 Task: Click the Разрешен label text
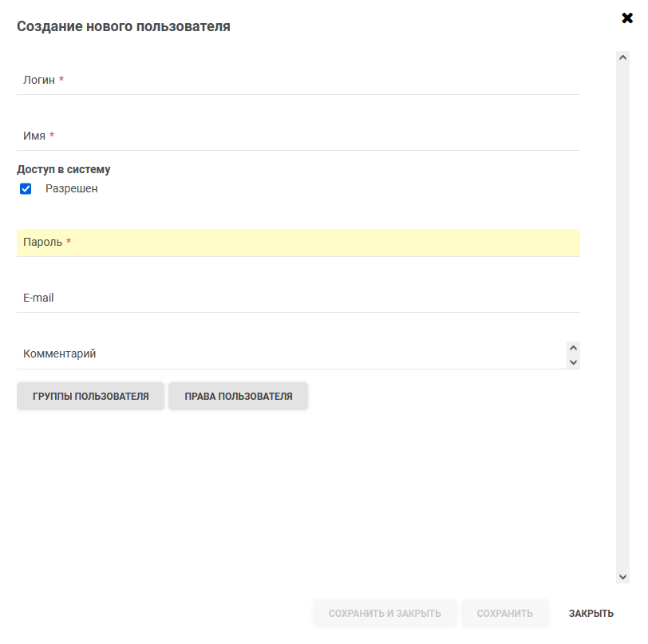click(x=71, y=189)
